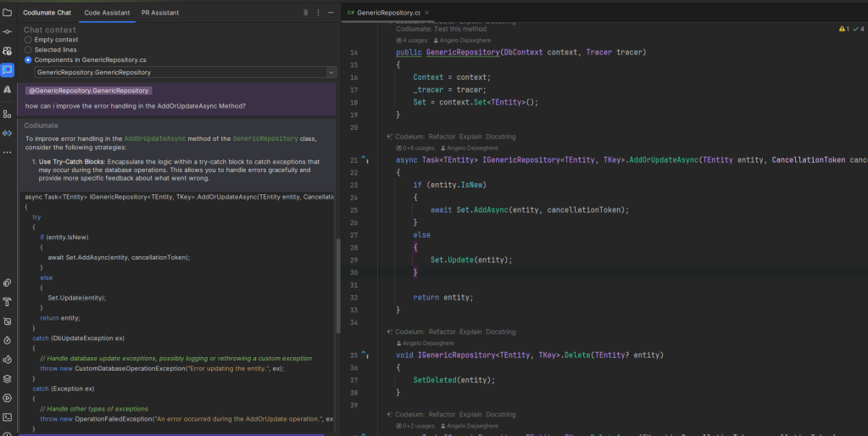This screenshot has width=868, height=436.
Task: Click 'catch (DbUpdateException ex)' in chat code
Action: click(79, 338)
